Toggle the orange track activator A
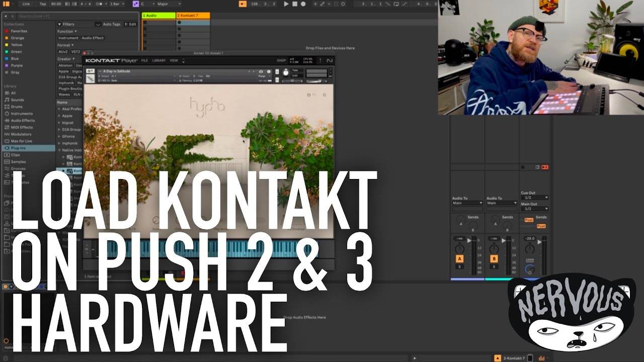The height and width of the screenshot is (362, 644). [459, 259]
